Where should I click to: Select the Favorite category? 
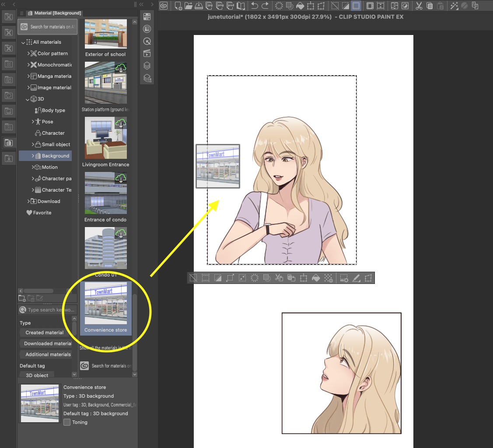coord(42,213)
